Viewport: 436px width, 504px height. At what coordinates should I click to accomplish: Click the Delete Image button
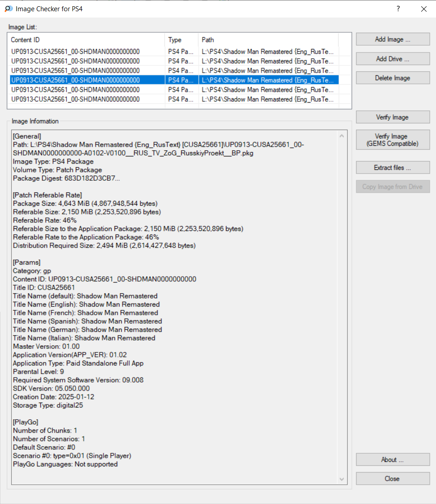[392, 78]
